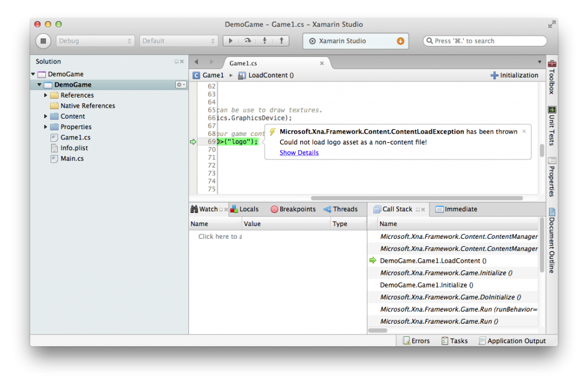Screen dimensions: 588x388
Task: Click to add a watch expression
Action: point(220,236)
